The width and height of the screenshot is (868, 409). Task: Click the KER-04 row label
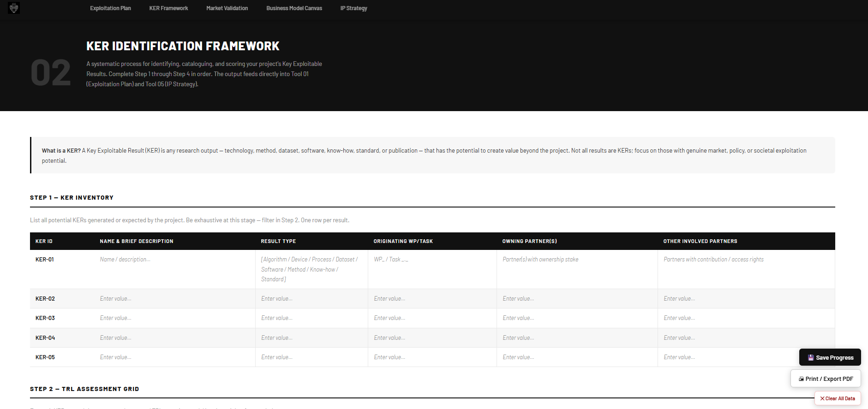[x=45, y=338]
